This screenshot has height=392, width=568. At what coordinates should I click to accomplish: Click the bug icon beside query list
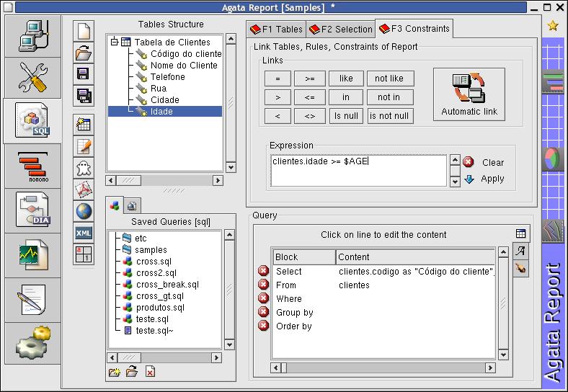point(520,269)
